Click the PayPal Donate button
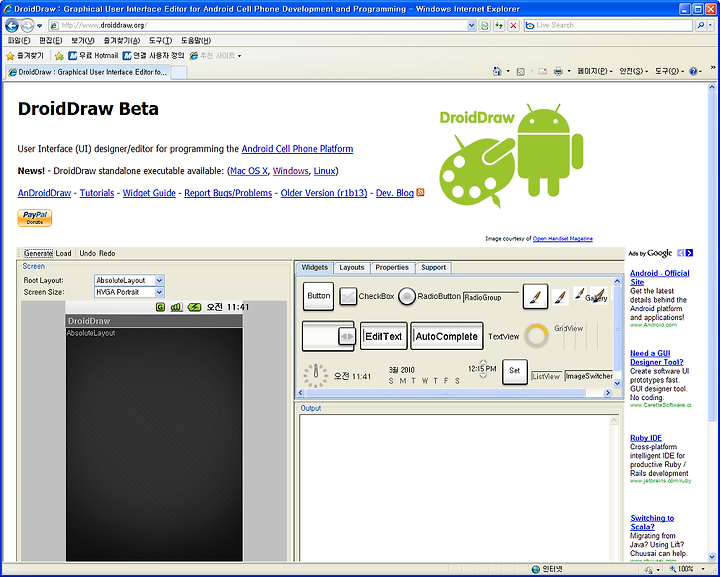The image size is (720, 577). pyautogui.click(x=35, y=218)
